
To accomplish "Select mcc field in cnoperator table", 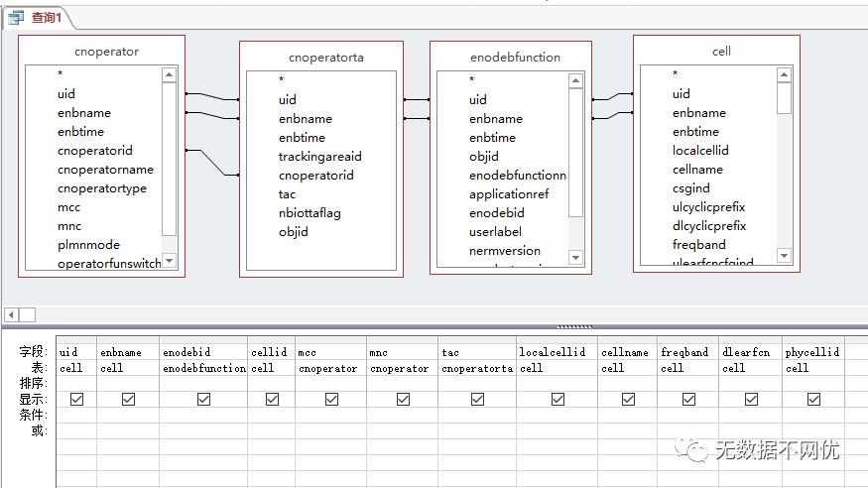I will coord(68,207).
